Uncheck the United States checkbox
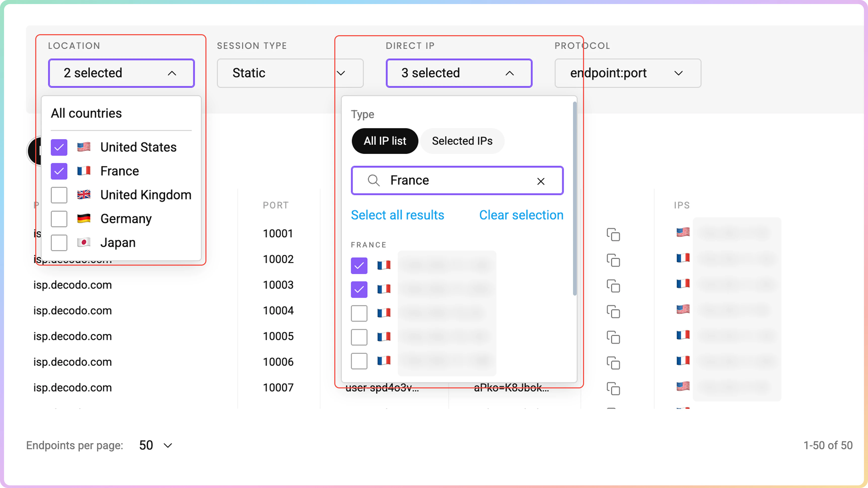868x488 pixels. click(59, 147)
